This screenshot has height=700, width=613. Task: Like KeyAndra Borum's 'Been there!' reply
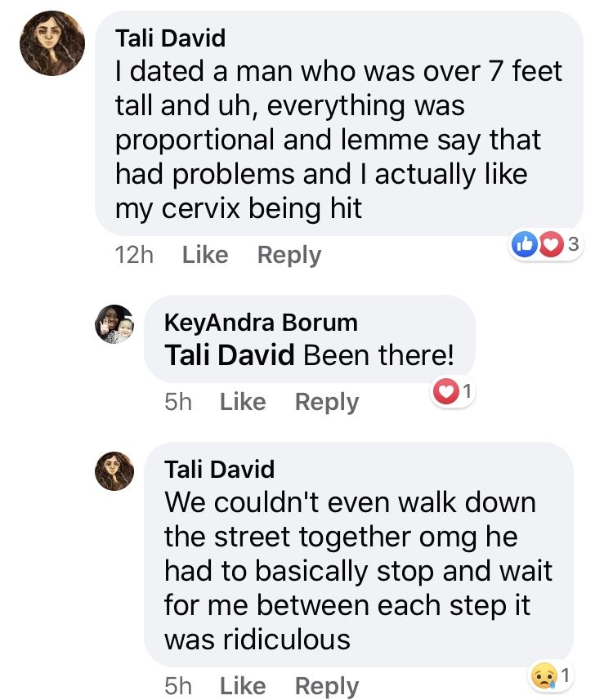point(243,402)
